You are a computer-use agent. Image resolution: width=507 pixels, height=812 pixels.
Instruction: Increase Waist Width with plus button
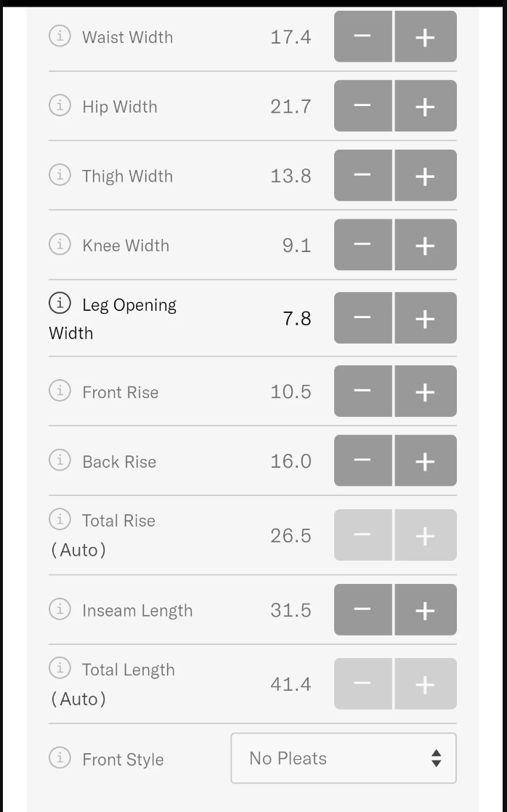click(425, 37)
